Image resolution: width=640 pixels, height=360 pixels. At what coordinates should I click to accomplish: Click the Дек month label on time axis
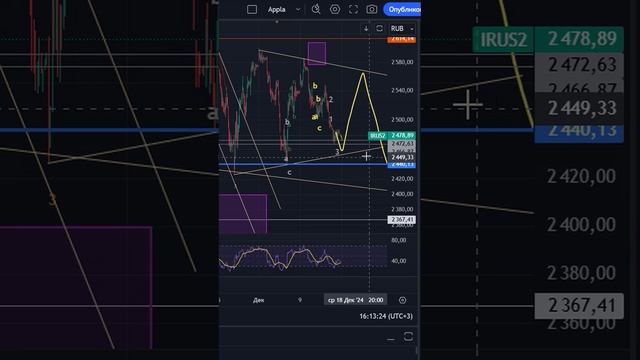[x=258, y=300]
